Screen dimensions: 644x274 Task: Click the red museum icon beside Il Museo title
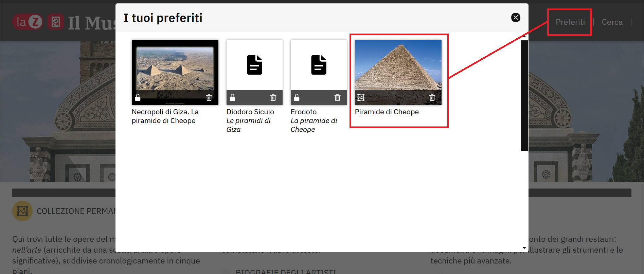point(56,22)
